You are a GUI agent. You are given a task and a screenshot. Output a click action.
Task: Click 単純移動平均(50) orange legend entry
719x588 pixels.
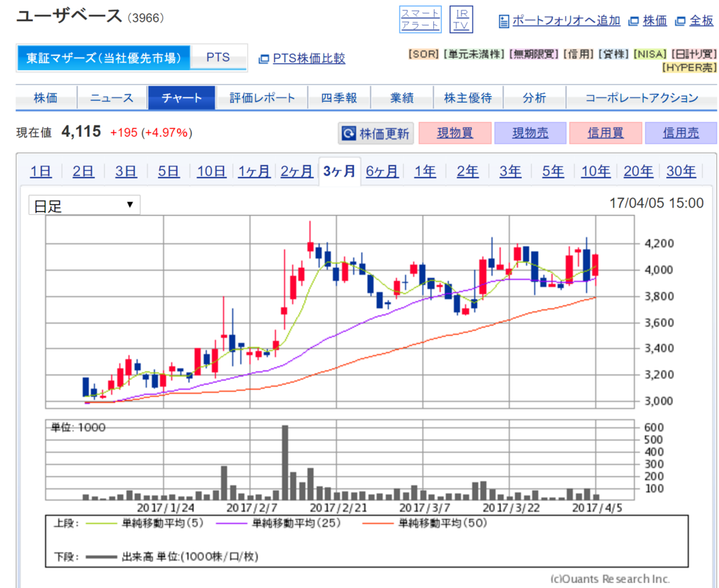point(425,523)
